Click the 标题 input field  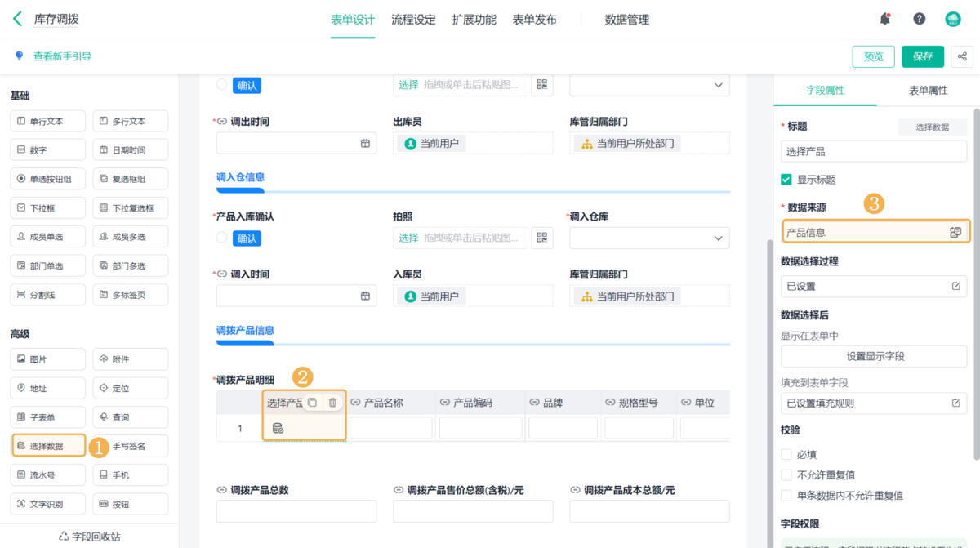pyautogui.click(x=874, y=152)
